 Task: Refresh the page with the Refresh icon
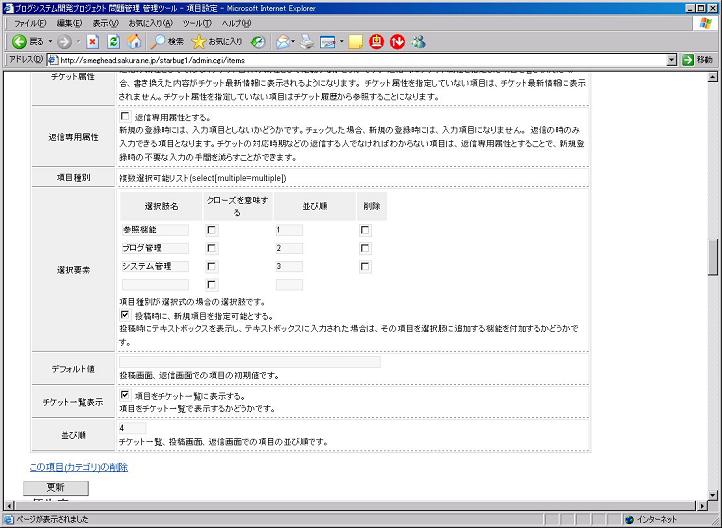click(x=113, y=42)
